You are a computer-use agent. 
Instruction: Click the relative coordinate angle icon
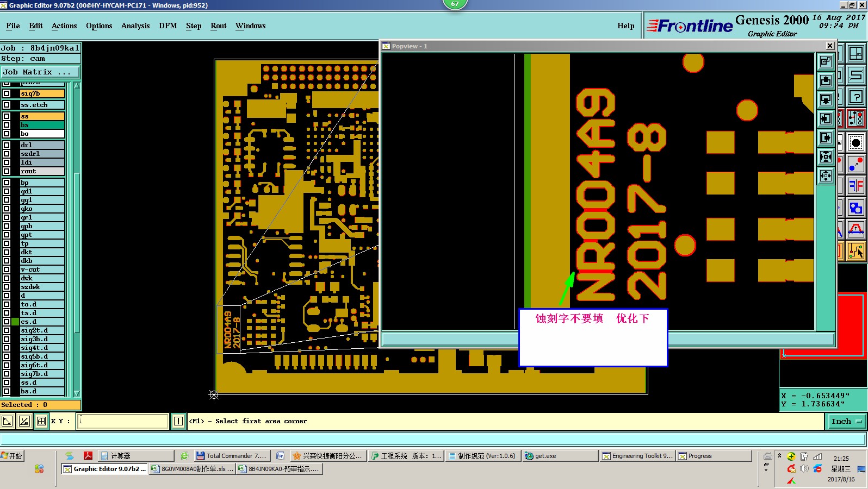point(24,421)
